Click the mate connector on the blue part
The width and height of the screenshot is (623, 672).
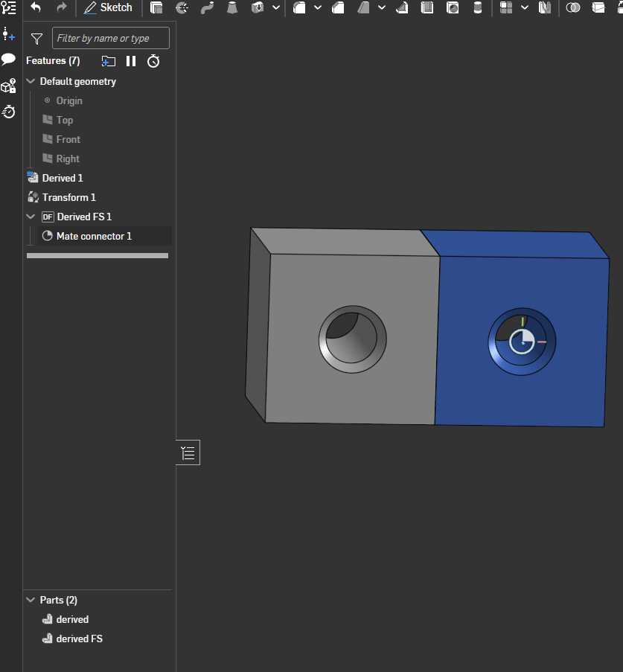[522, 342]
